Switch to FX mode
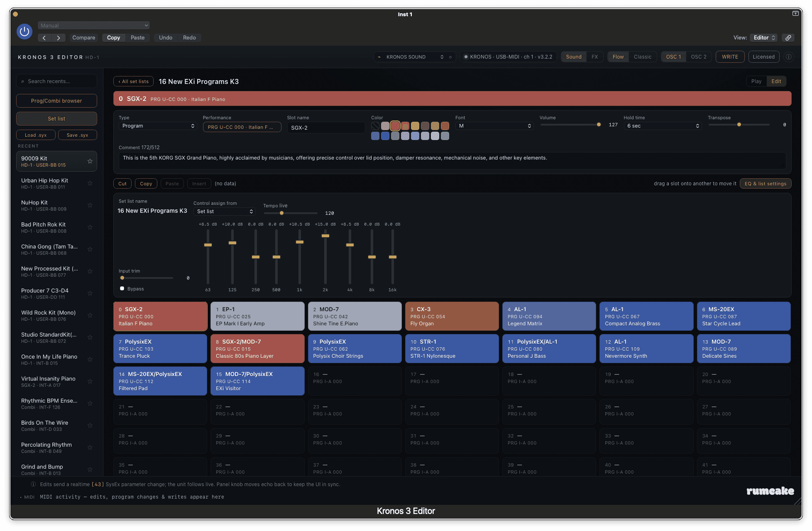Viewport: 812px width, 531px height. pos(594,57)
